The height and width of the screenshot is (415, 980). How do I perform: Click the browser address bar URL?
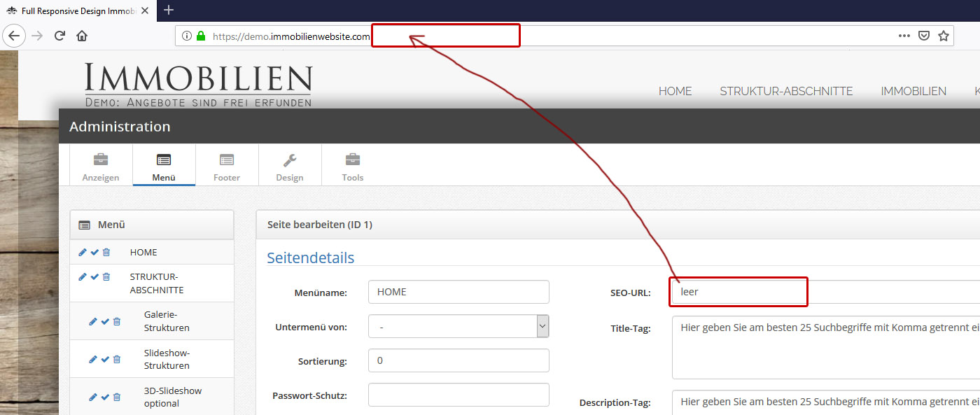click(291, 36)
